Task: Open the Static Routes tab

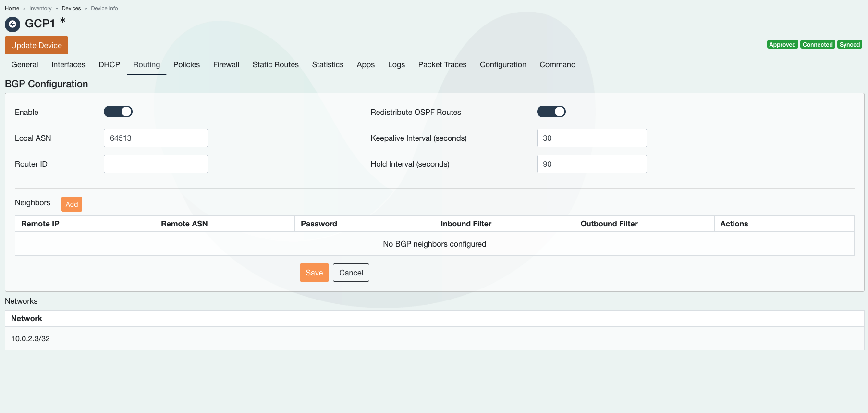Action: (x=275, y=64)
